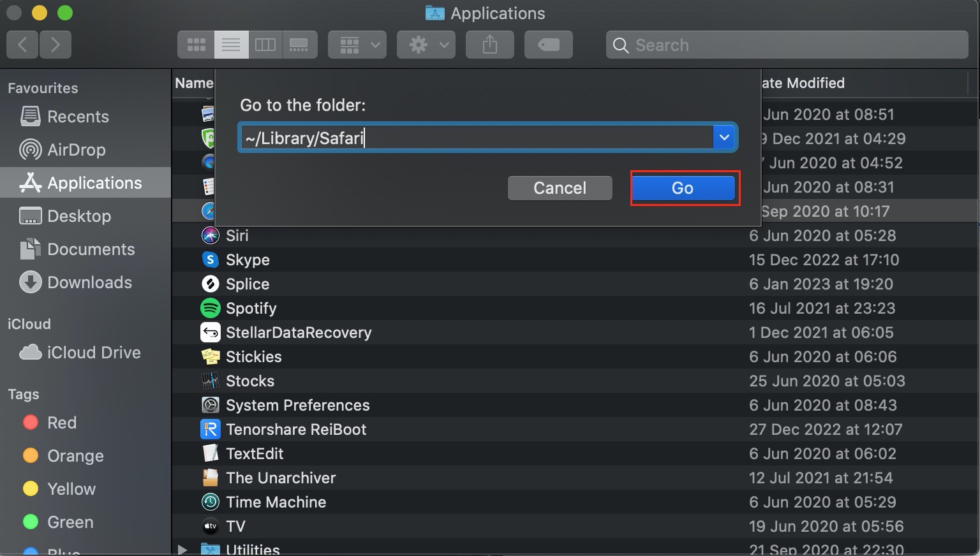This screenshot has height=556, width=980.
Task: Select the The Unarchiver app icon
Action: click(x=210, y=478)
